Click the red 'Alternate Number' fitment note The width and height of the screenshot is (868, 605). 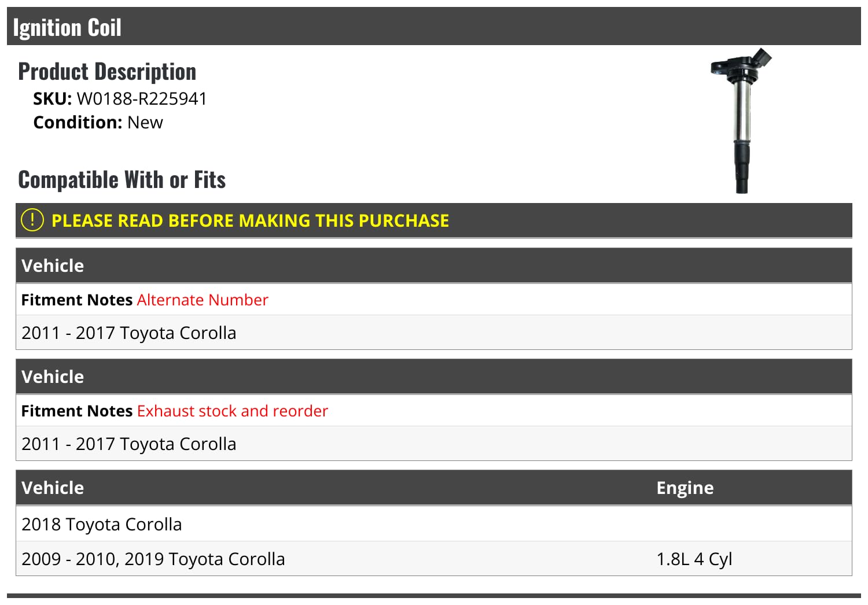203,300
